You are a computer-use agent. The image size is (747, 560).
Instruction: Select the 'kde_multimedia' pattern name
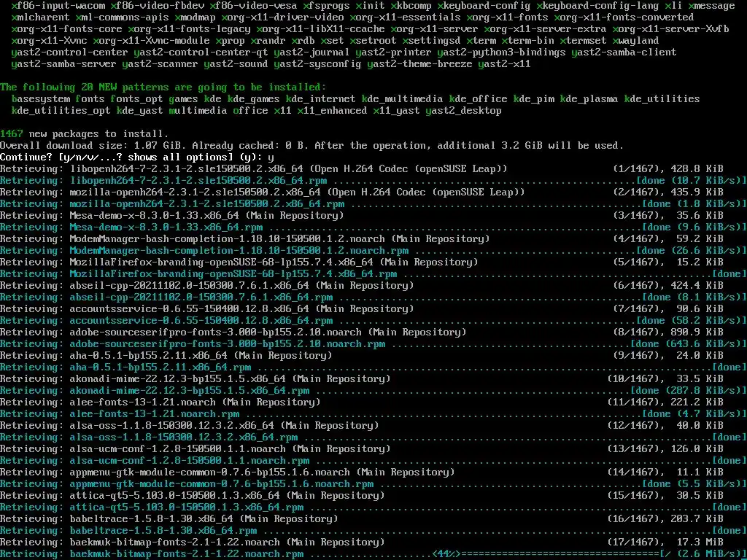(402, 99)
